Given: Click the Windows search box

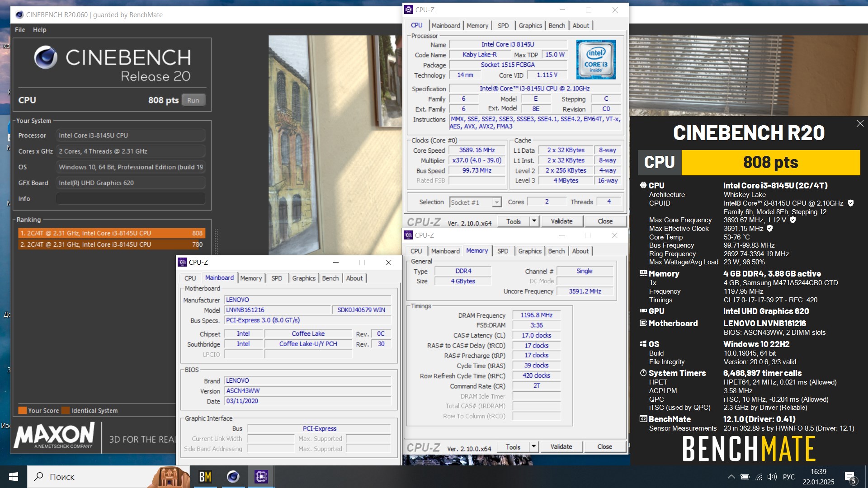Looking at the screenshot, I should pos(109,477).
